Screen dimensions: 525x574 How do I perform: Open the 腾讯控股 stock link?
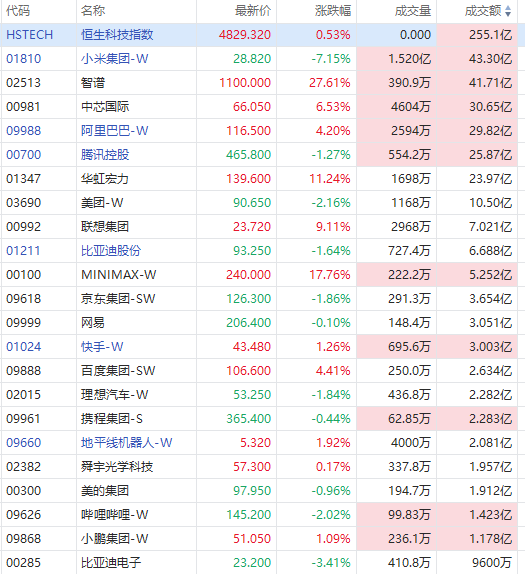click(105, 154)
